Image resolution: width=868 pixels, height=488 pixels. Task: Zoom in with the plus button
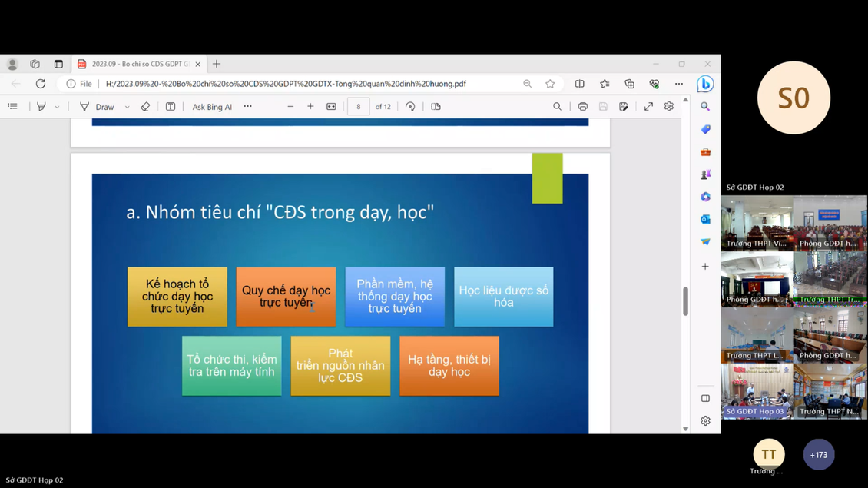pos(310,107)
